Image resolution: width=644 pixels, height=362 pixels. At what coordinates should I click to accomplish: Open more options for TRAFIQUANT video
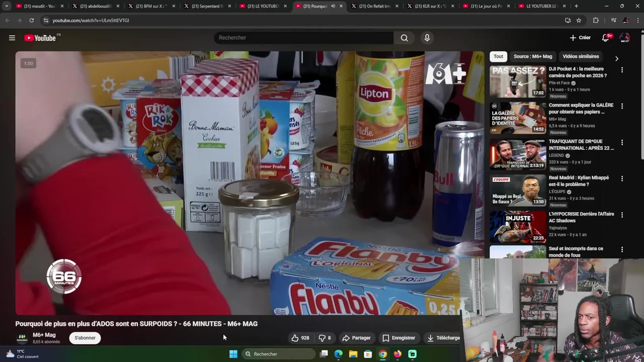(x=622, y=142)
